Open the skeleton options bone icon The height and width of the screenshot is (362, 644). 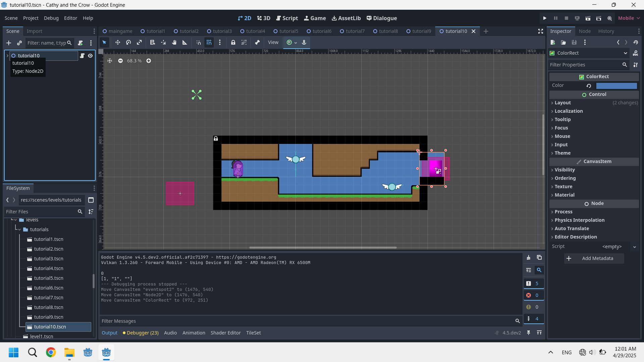[x=257, y=42]
